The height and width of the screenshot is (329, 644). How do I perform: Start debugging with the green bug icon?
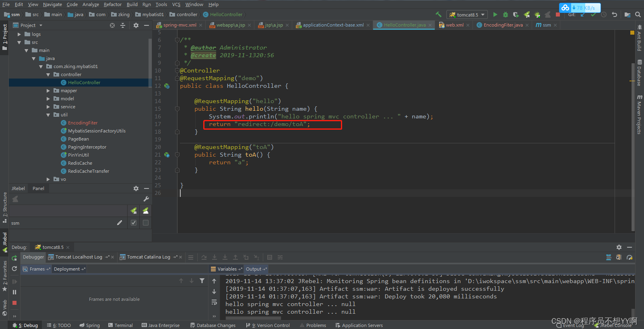(x=506, y=14)
